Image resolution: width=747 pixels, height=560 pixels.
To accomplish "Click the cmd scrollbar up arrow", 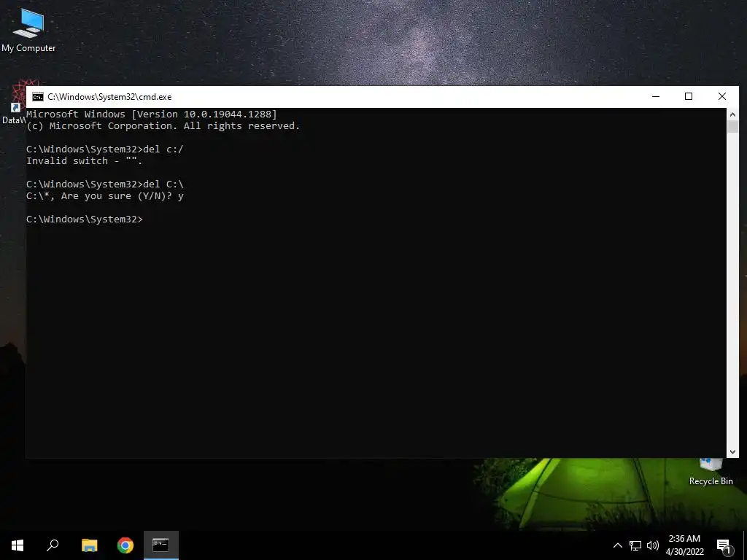I will pos(732,114).
